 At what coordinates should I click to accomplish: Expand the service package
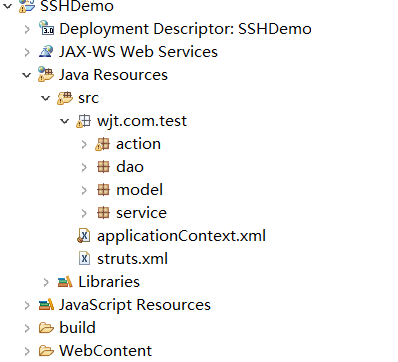(x=84, y=213)
